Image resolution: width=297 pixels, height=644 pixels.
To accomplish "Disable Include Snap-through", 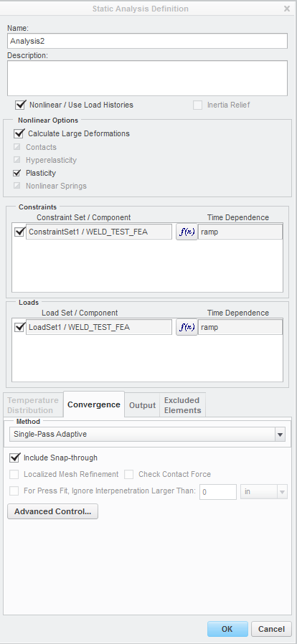I will click(x=15, y=458).
